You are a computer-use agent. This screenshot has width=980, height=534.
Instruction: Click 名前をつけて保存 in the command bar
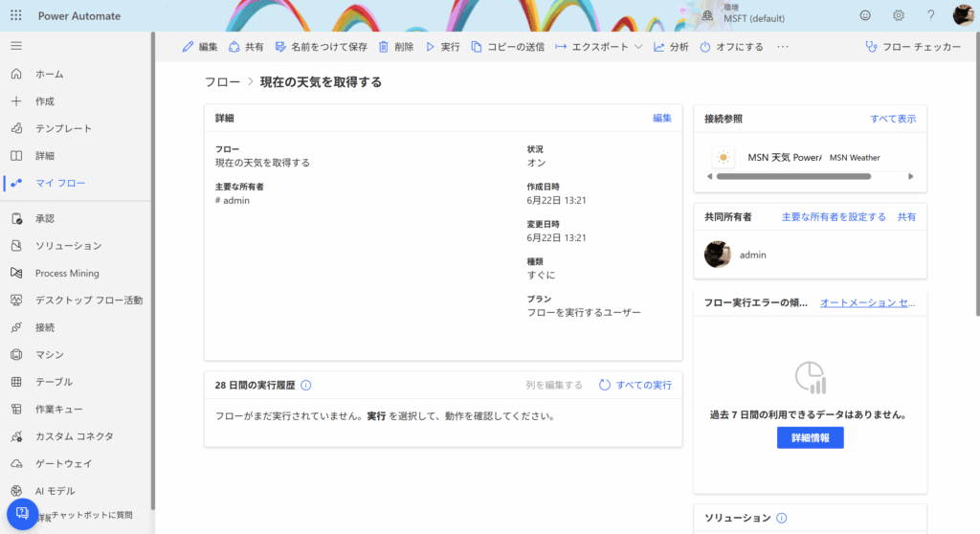322,47
